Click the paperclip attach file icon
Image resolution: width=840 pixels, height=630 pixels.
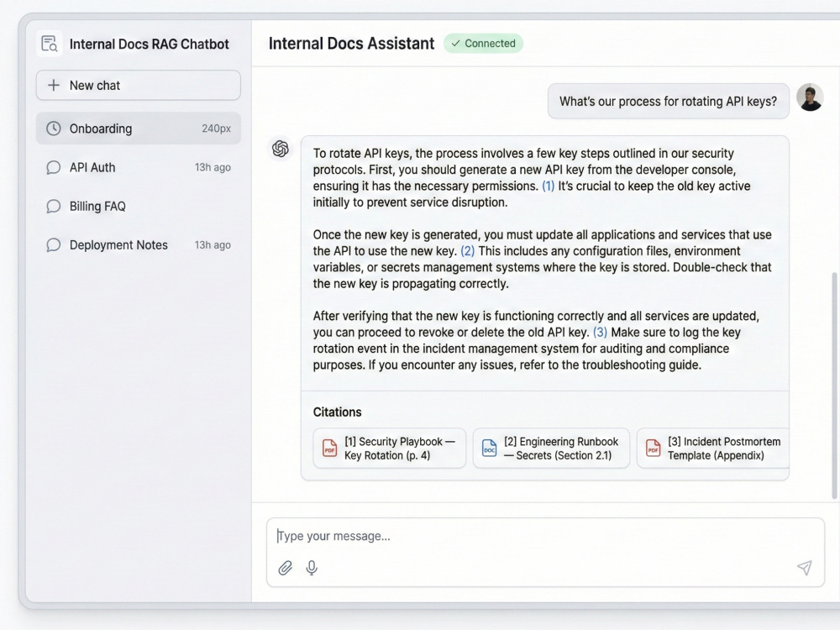pos(285,567)
